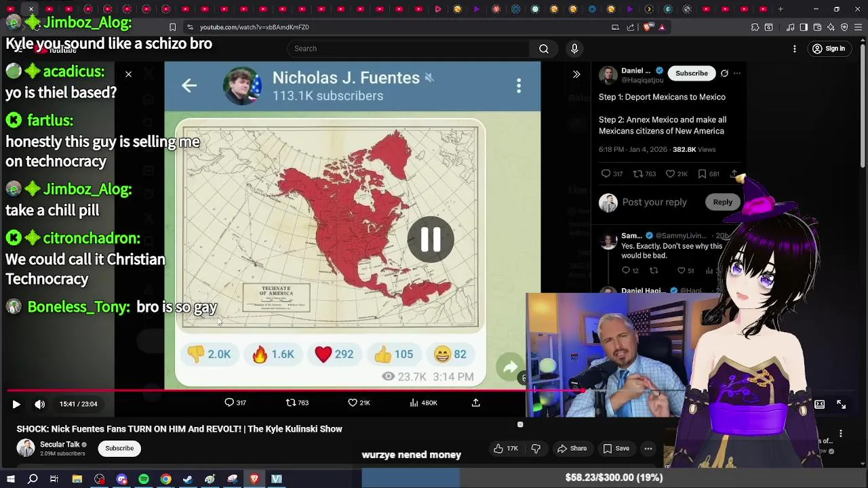868x488 pixels.
Task: Click the Nicholas J. Fuentes channel avatar
Action: pyautogui.click(x=242, y=86)
